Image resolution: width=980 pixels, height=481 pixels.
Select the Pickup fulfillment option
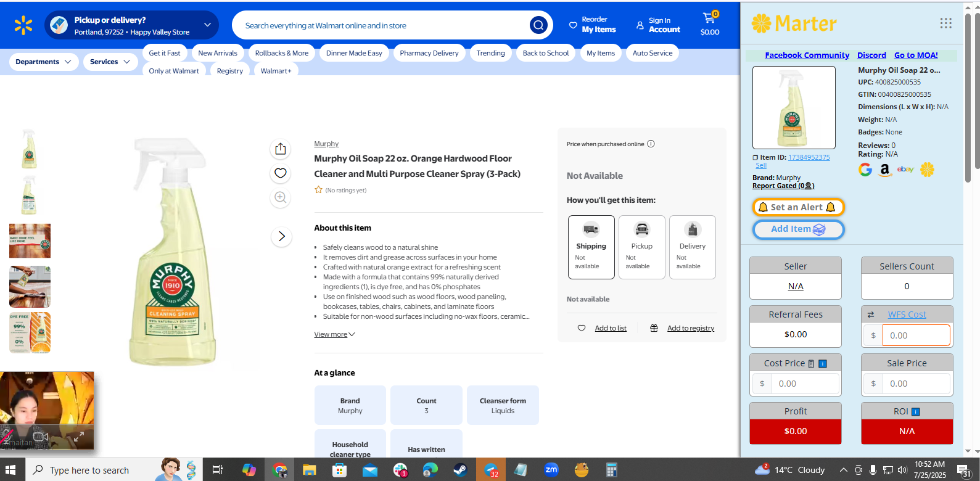pyautogui.click(x=641, y=247)
